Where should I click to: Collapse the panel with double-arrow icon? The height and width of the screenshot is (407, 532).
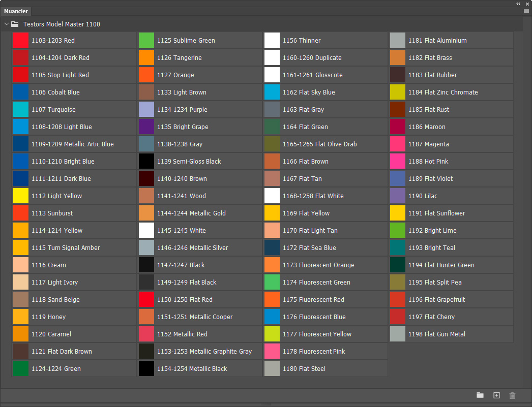(x=518, y=4)
